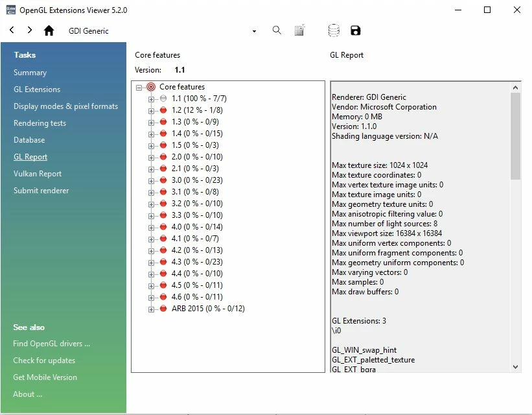
Task: Click the red sphere icon beside 4.0
Action: pos(163,227)
